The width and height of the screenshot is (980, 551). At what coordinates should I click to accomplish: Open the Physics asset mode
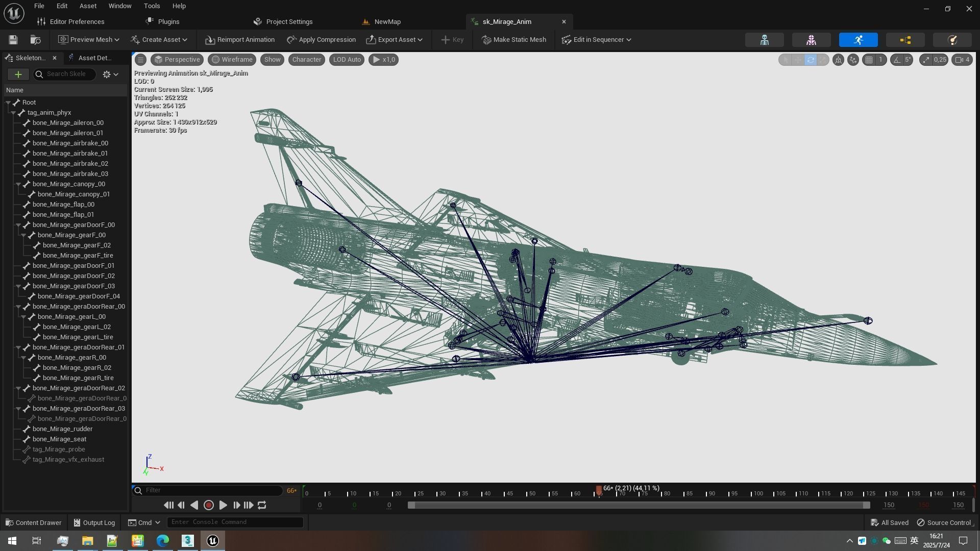click(952, 40)
